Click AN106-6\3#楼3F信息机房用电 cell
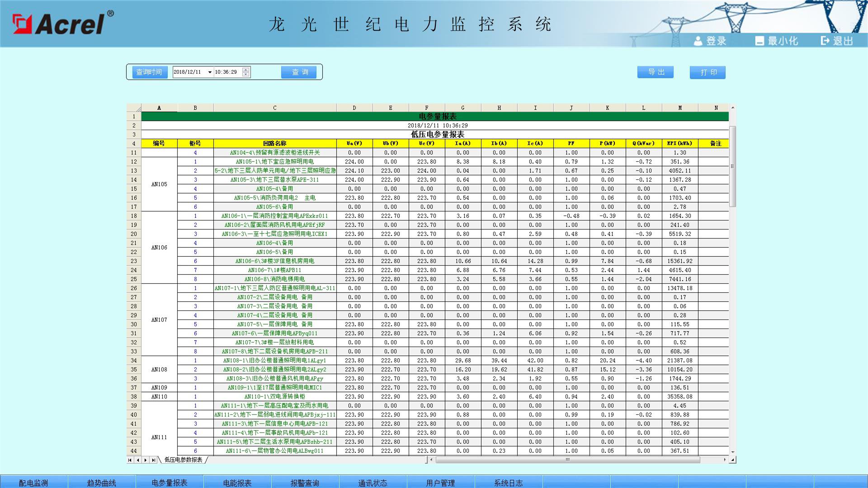This screenshot has height=488, width=868. click(x=275, y=261)
